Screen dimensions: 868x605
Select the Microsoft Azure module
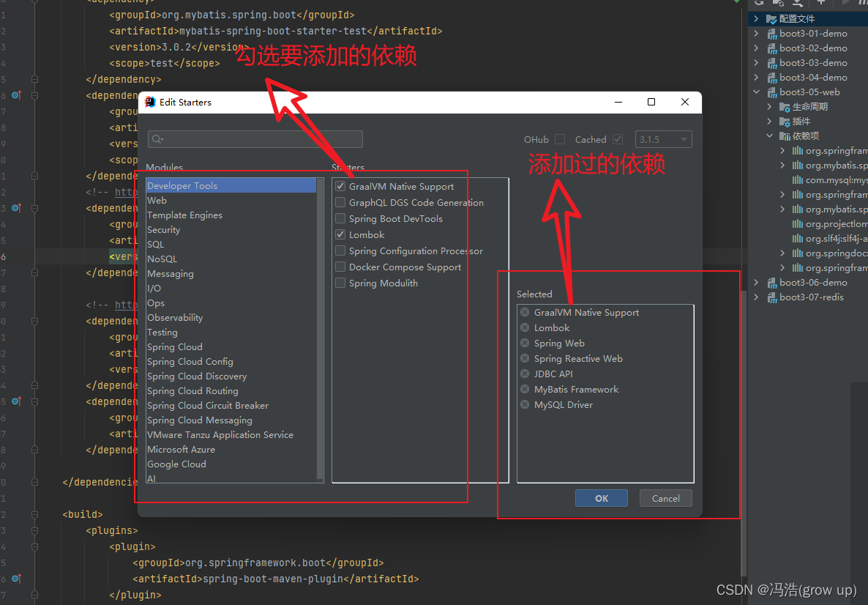[231, 450]
